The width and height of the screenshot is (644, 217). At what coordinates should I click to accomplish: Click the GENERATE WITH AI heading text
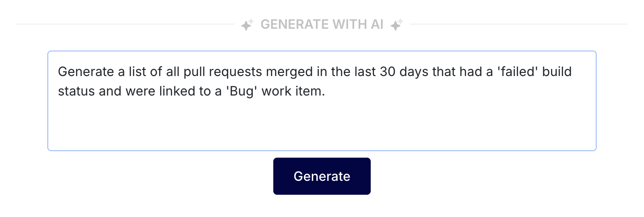tap(322, 25)
